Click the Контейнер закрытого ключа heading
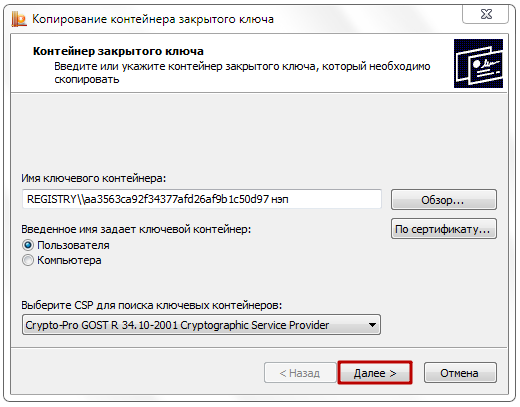The height and width of the screenshot is (407, 520). tap(118, 51)
